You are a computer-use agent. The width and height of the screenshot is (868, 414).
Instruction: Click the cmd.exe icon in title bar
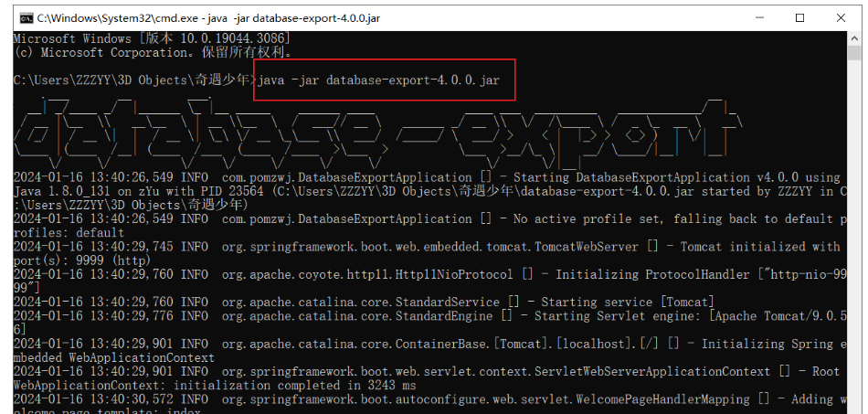coord(26,18)
